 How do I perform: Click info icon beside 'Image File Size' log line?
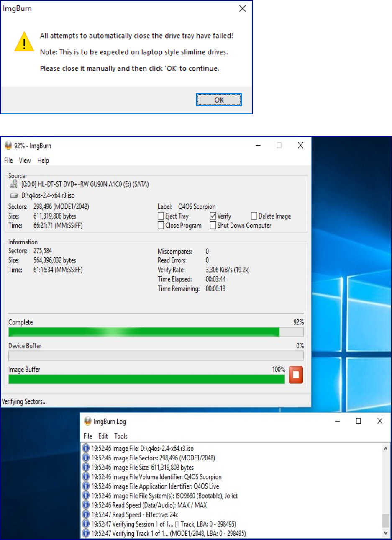click(x=86, y=467)
